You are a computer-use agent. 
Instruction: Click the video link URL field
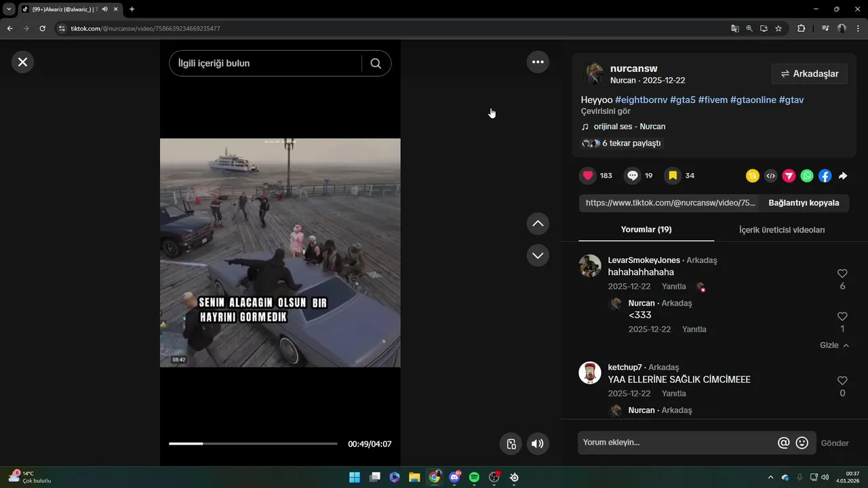(670, 203)
